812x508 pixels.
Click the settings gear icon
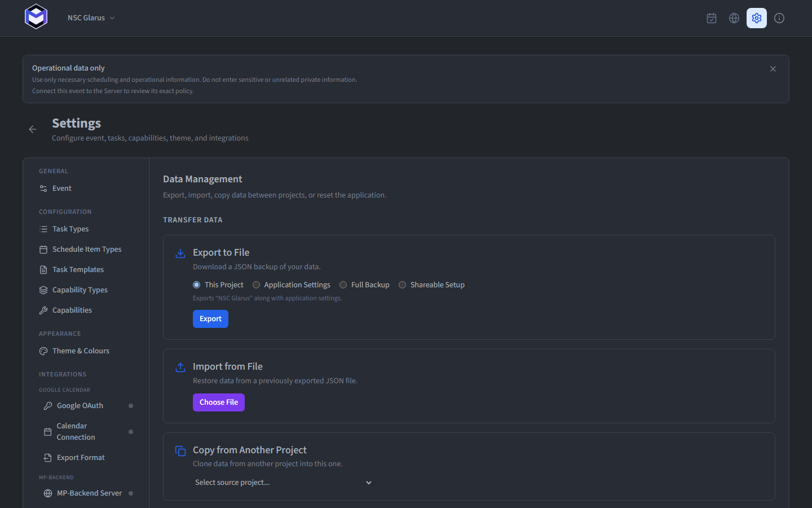(x=757, y=18)
